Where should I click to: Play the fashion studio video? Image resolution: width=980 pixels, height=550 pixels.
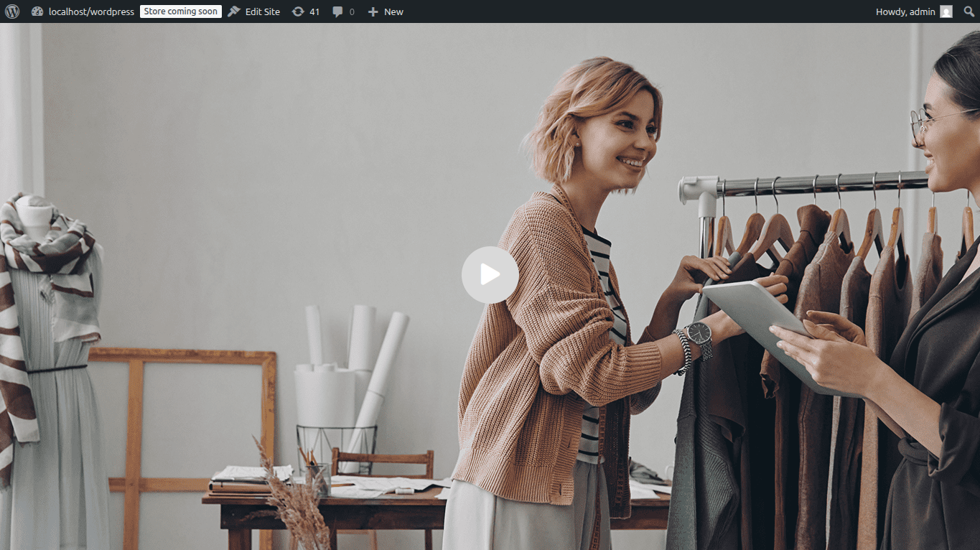pos(490,274)
